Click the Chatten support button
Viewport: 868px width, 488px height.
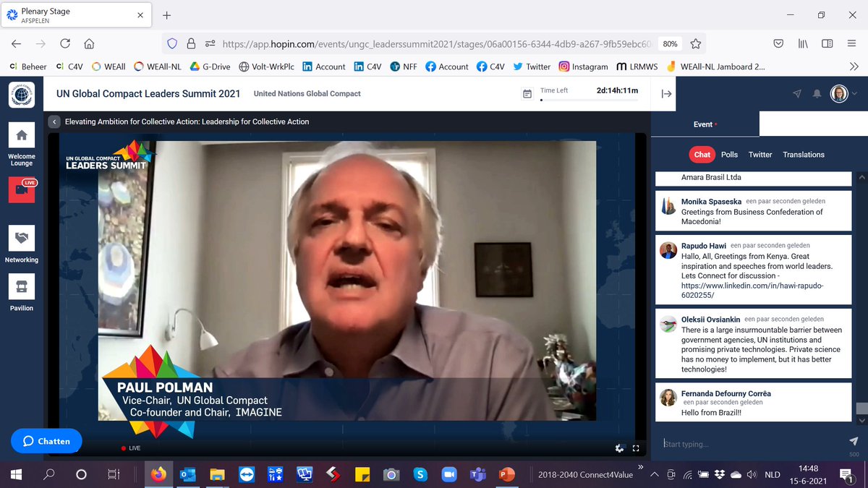[x=46, y=441]
